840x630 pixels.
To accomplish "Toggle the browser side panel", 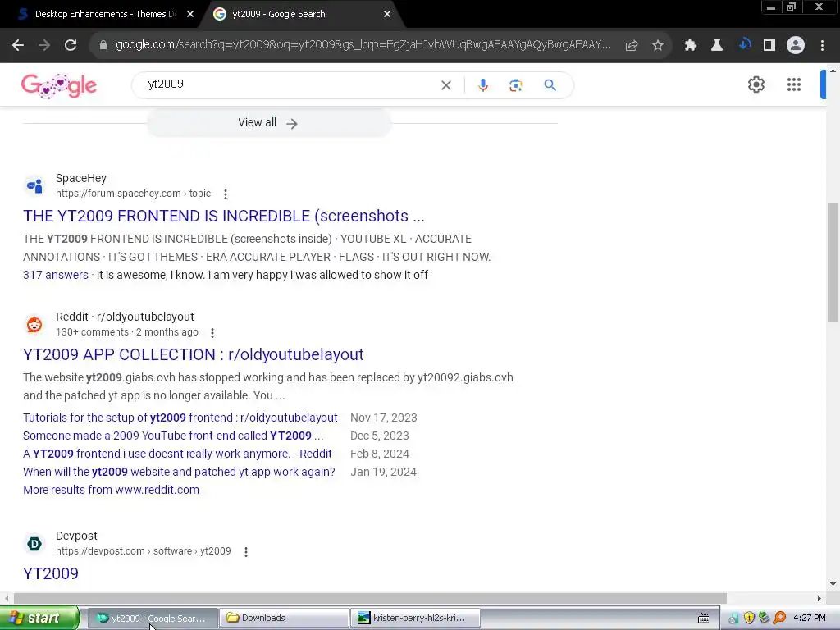I will click(769, 46).
